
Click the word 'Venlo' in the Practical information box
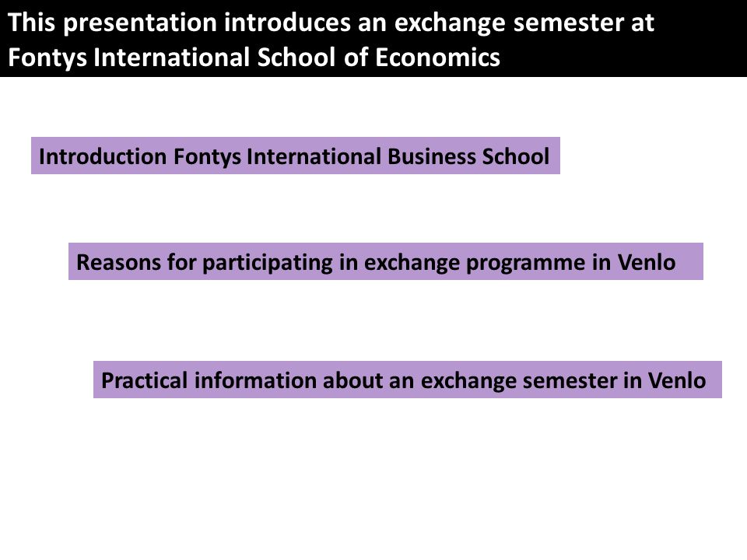[677, 380]
